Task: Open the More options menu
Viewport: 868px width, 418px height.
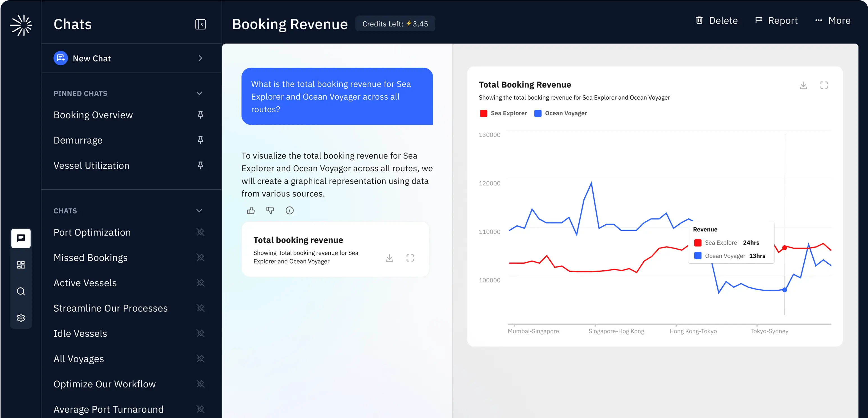Action: click(833, 20)
